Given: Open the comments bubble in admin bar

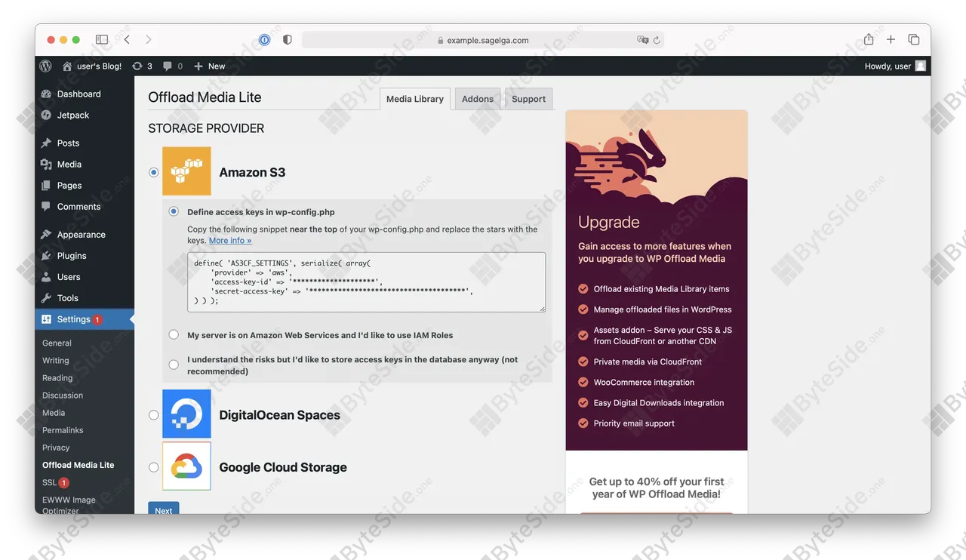Looking at the screenshot, I should click(x=173, y=66).
